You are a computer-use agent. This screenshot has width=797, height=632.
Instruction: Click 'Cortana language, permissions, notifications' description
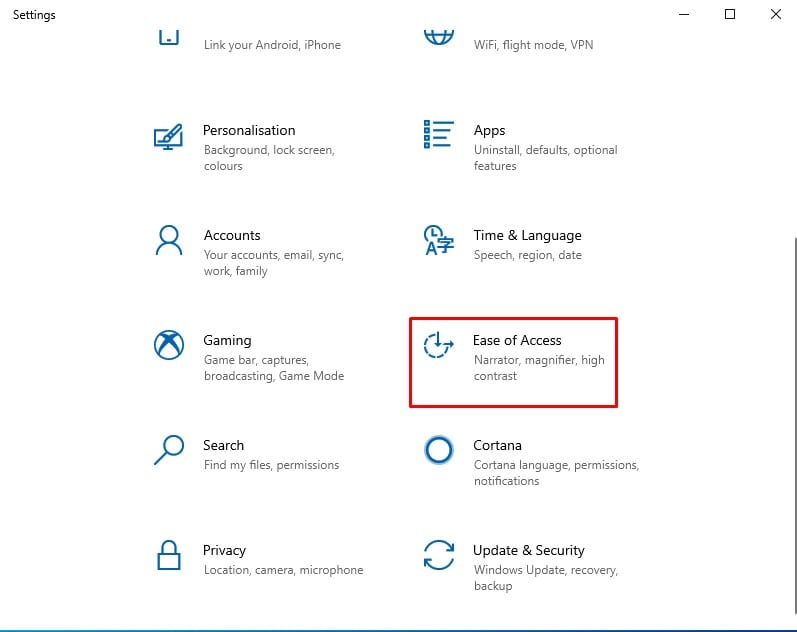pyautogui.click(x=557, y=473)
